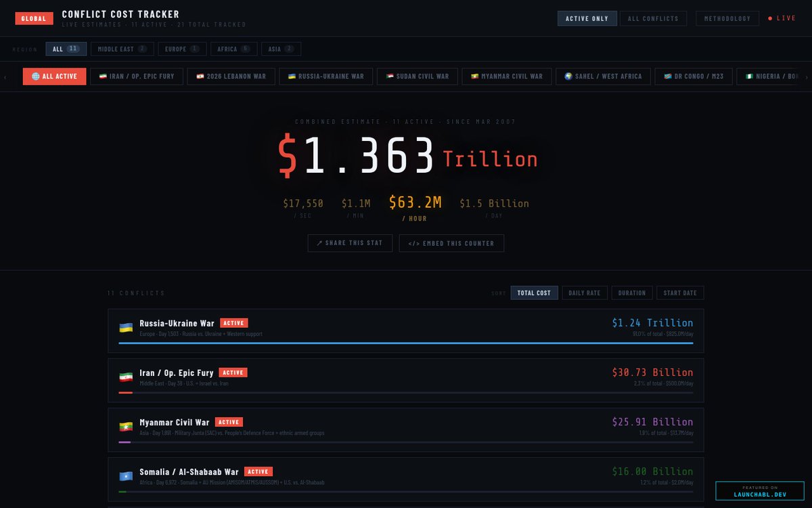Choose the Sudan Civil War tab
The image size is (812, 508).
pyautogui.click(x=417, y=77)
